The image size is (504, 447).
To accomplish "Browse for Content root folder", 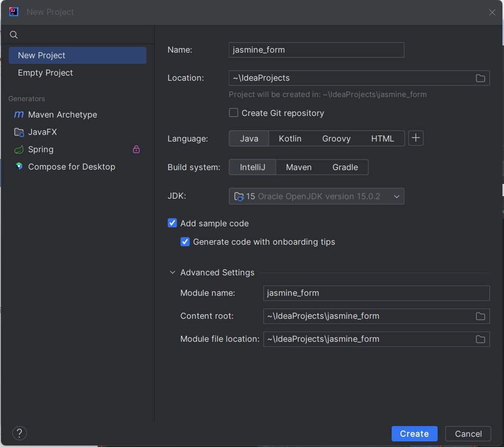I will point(480,316).
